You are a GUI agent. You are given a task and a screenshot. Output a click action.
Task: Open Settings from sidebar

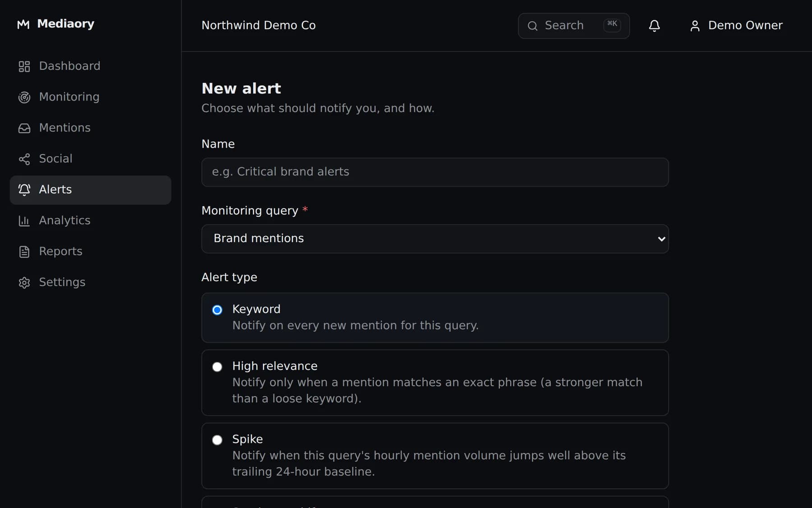tap(90, 283)
